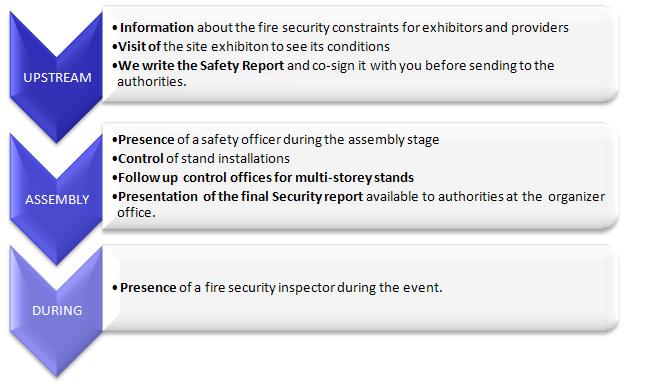The height and width of the screenshot is (390, 645).
Task: Click the UPSTREAM chevron arrow
Action: [x=56, y=77]
